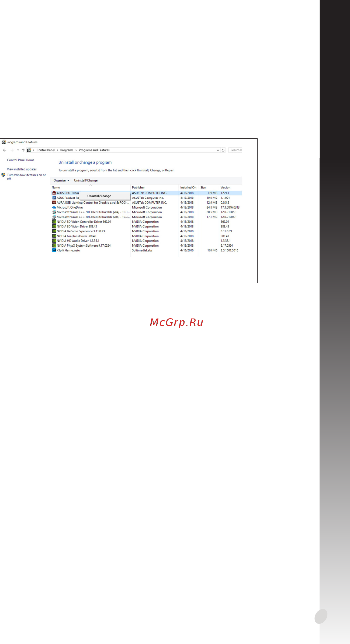Click the Control Panel icon in address bar
Image resolution: width=350 pixels, height=644 pixels.
(29, 150)
